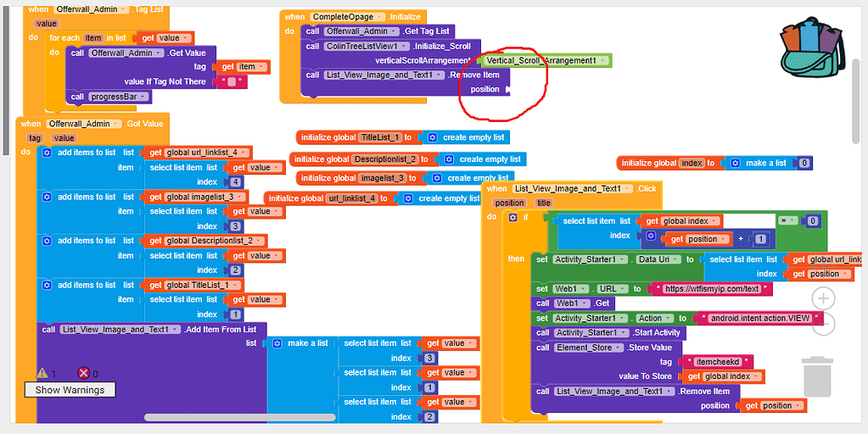The height and width of the screenshot is (434, 868).
Task: Click the zoom out minus icon
Action: coord(823,325)
